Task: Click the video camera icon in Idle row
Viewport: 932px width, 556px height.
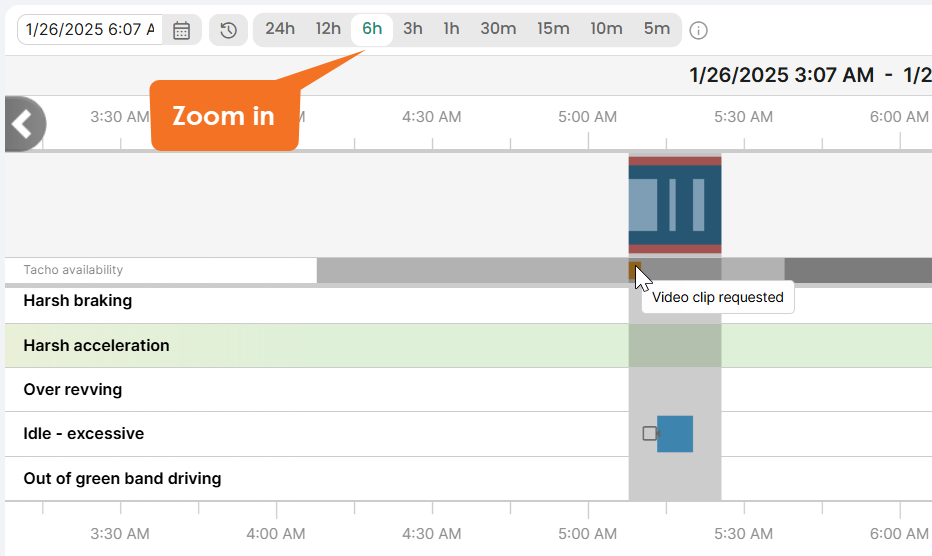Action: (x=650, y=434)
